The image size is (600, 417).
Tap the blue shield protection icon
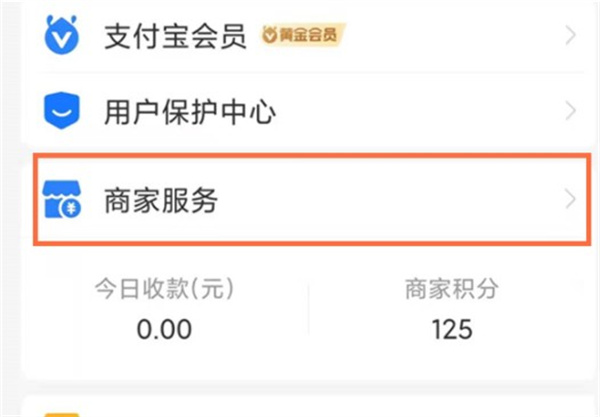tap(62, 110)
